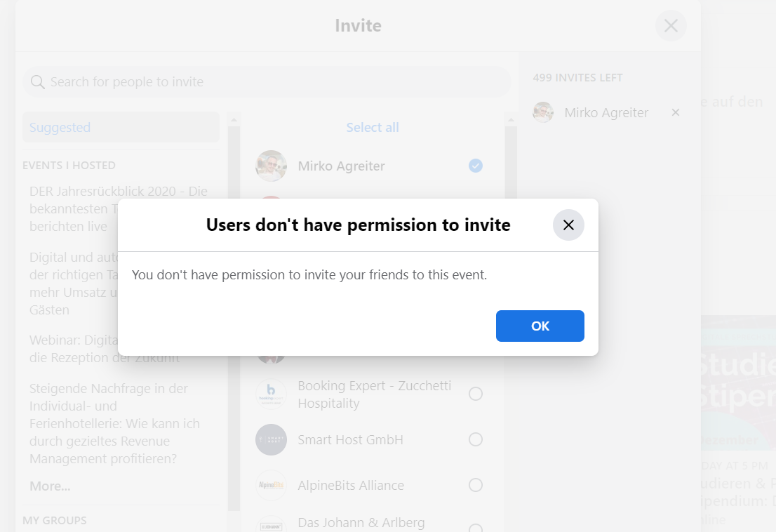The image size is (776, 532).
Task: Close the permission error dialog with X
Action: (x=568, y=225)
